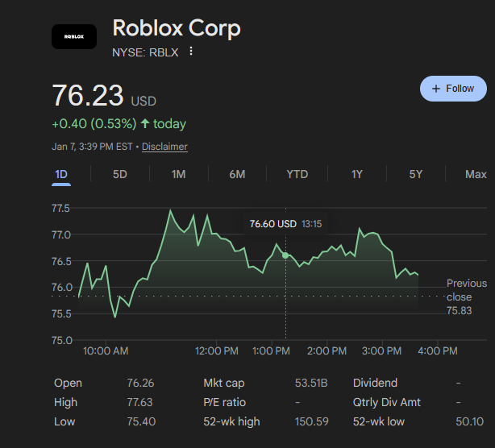Click the Follow button
The image size is (495, 448).
[x=453, y=89]
